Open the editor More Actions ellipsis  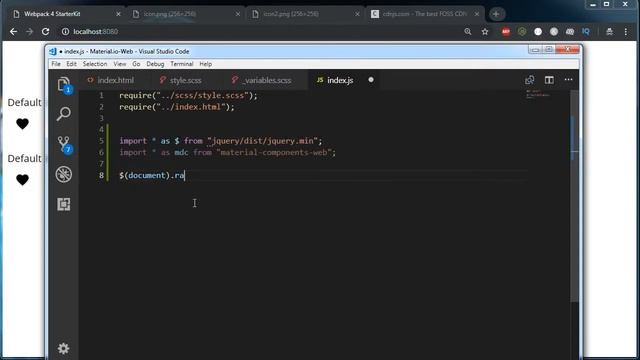568,80
